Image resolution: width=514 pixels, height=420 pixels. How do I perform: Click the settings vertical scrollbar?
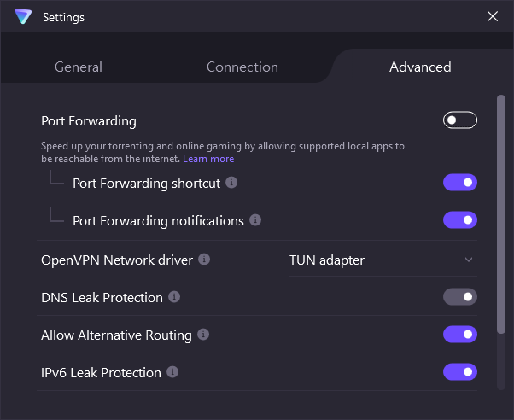(501, 213)
